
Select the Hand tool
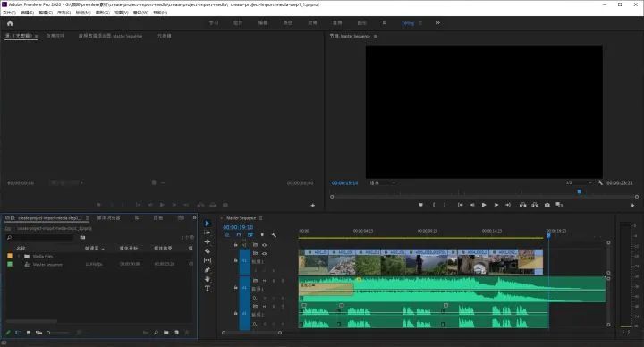pos(207,279)
